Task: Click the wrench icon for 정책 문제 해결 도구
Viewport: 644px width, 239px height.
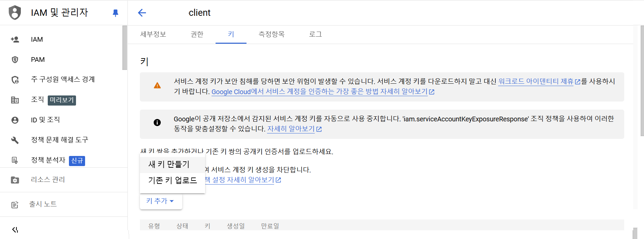Action: (x=15, y=140)
